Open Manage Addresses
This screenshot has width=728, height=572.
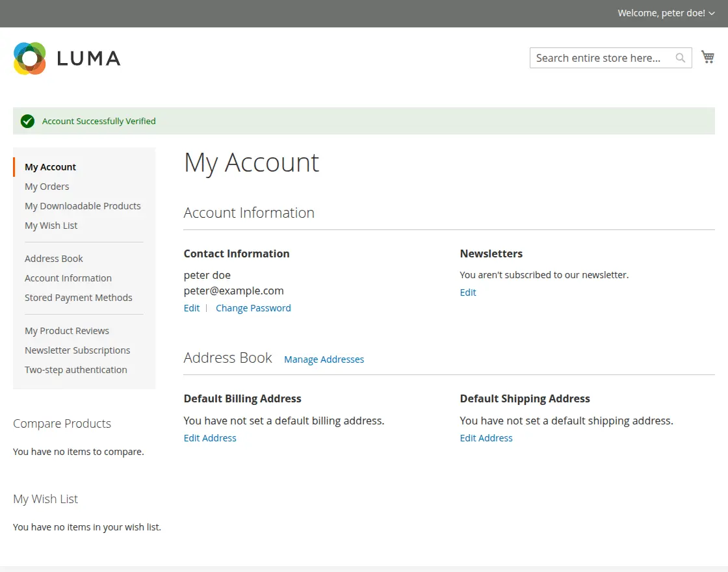click(324, 359)
